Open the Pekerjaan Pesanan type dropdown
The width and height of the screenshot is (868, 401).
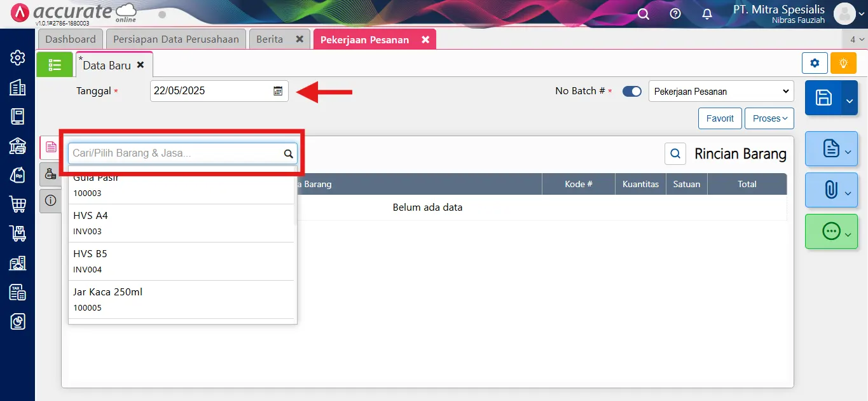point(721,91)
